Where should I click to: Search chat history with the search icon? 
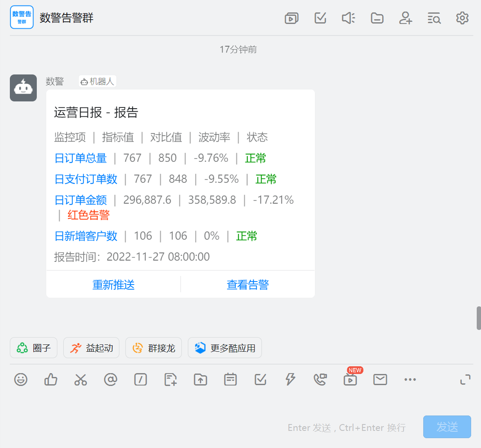click(x=434, y=18)
